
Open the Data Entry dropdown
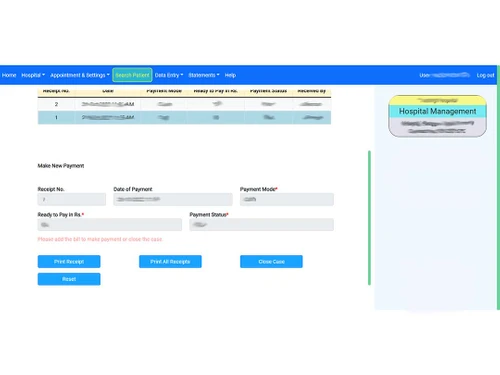[x=169, y=75]
